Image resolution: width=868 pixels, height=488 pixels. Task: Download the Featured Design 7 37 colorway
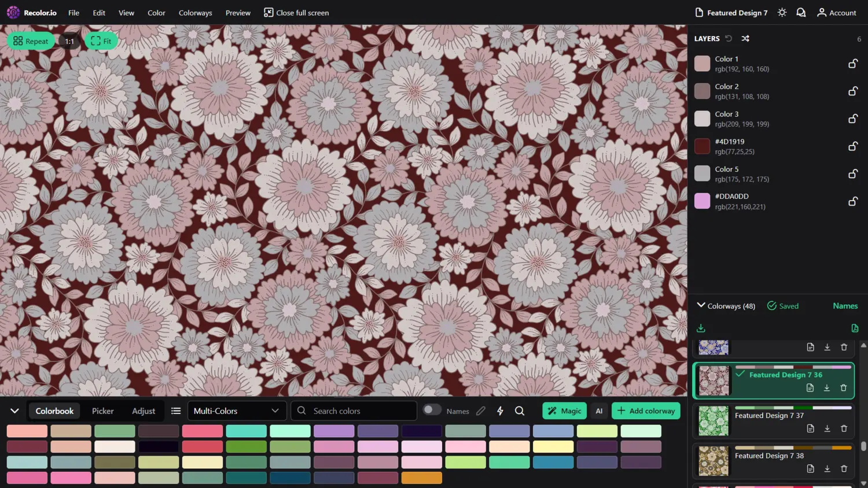click(827, 428)
